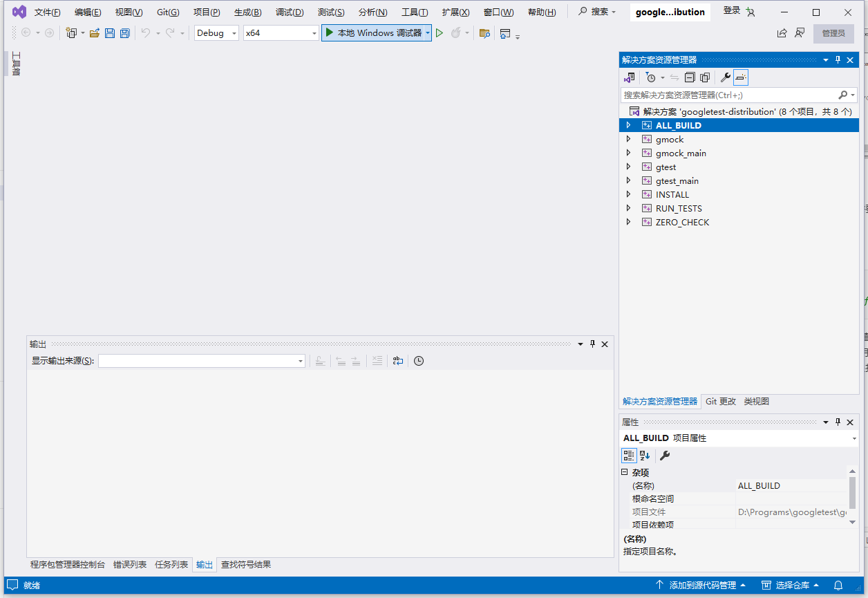Viewport: 868px width, 598px height.
Task: Switch to the Class View tab
Action: point(756,401)
